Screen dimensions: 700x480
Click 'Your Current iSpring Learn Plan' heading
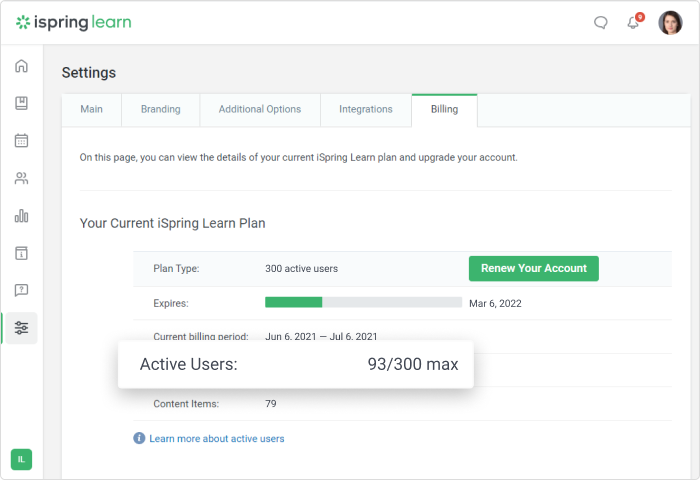click(172, 223)
